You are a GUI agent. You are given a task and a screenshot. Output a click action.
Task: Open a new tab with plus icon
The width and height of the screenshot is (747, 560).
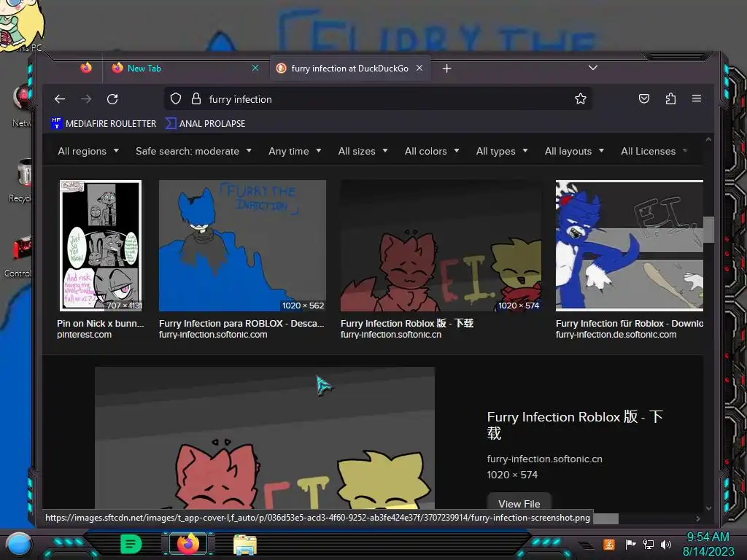[446, 69]
